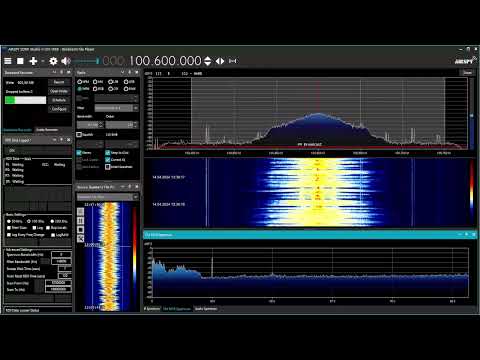Switch to the Audio Recorder tab

click(47, 130)
